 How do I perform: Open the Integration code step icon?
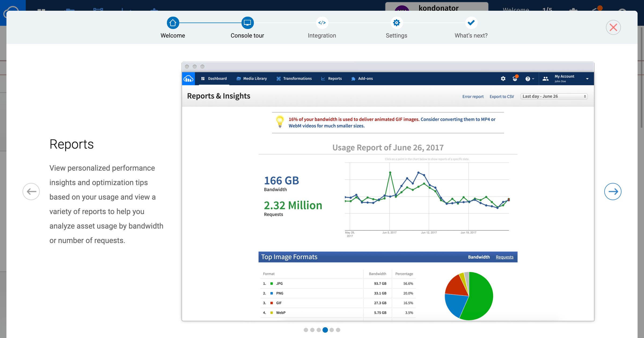click(x=322, y=23)
